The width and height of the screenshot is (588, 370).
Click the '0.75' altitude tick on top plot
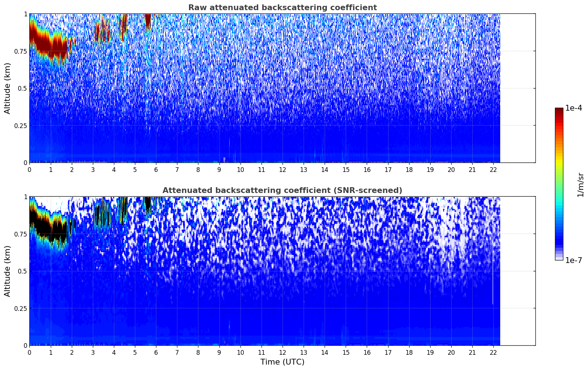[x=20, y=51]
